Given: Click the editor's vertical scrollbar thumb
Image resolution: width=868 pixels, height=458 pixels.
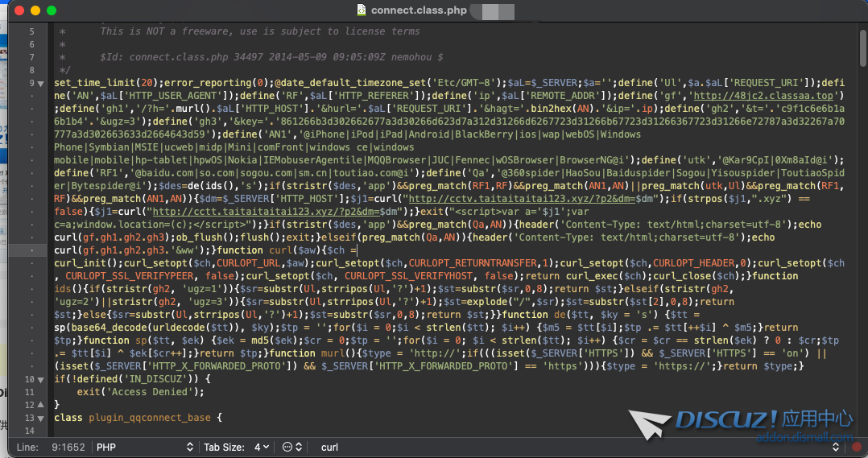Looking at the screenshot, I should tap(863, 47).
